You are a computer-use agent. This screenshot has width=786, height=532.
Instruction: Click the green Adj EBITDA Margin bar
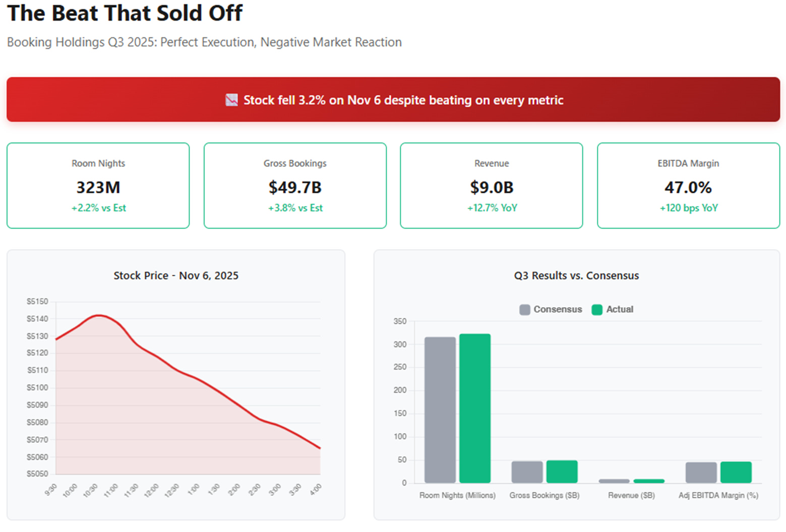(x=736, y=472)
